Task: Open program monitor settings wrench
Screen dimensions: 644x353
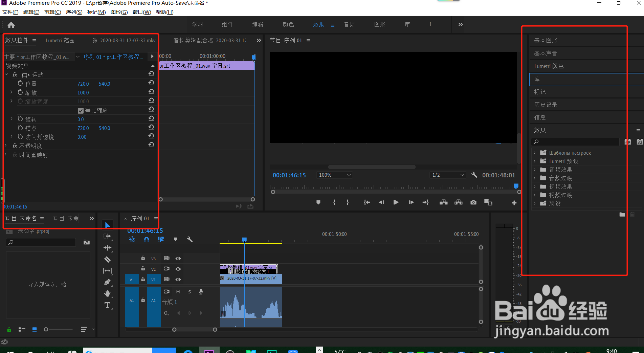Action: [474, 175]
